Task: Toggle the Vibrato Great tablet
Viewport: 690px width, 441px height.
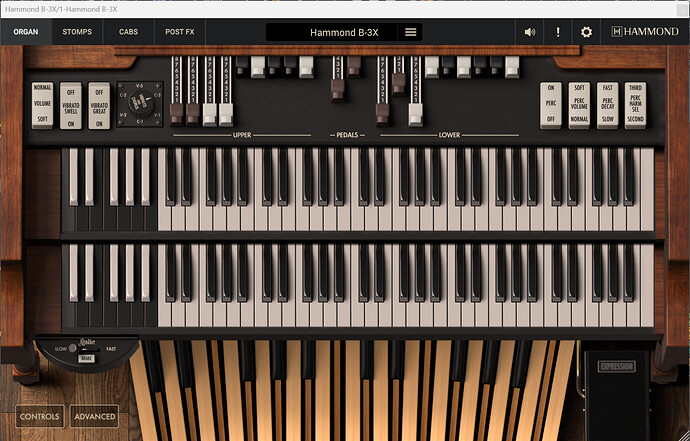Action: pyautogui.click(x=99, y=105)
